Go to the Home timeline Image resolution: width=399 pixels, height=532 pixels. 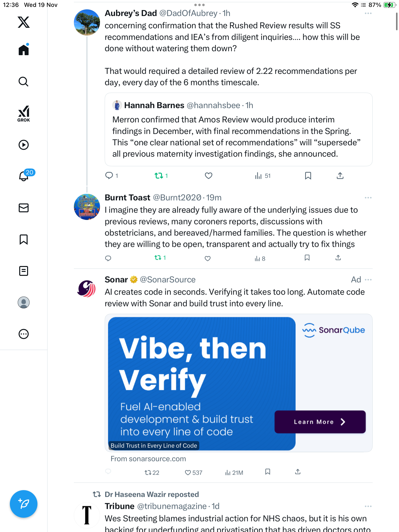(24, 50)
